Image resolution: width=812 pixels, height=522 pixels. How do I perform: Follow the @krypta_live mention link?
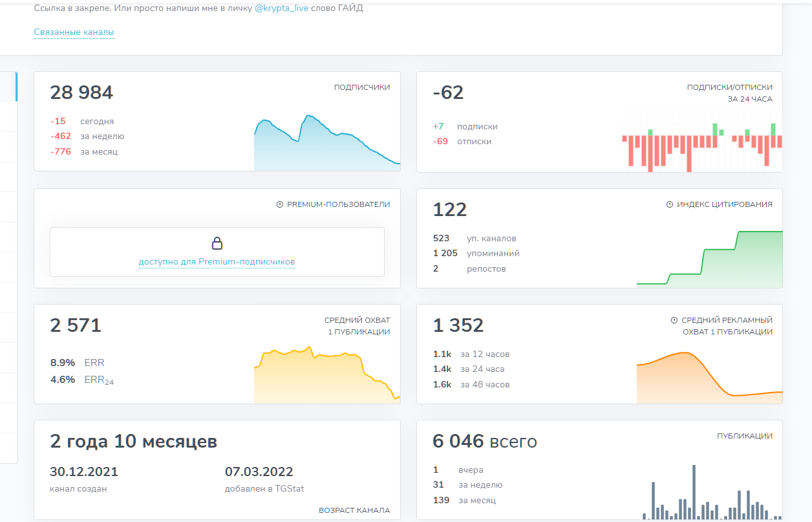tap(282, 9)
